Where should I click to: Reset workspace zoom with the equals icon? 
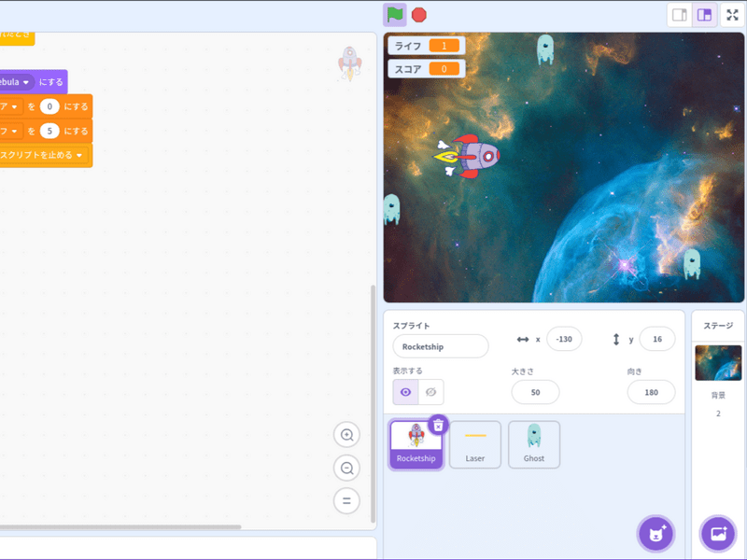click(x=346, y=501)
